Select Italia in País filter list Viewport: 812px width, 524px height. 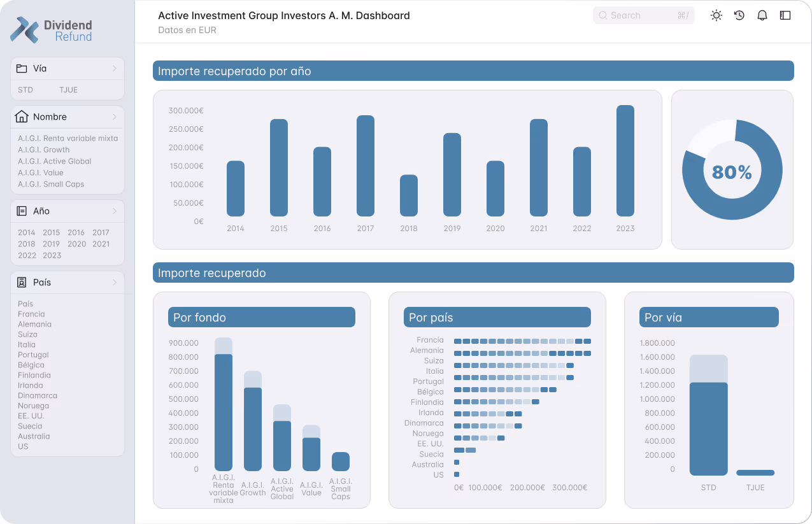[x=27, y=344]
